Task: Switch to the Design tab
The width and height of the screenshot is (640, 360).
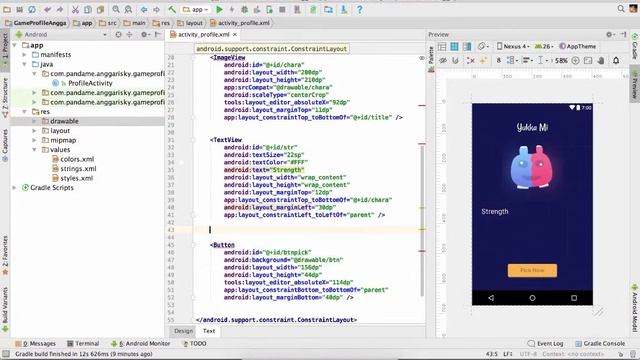Action: [183, 331]
